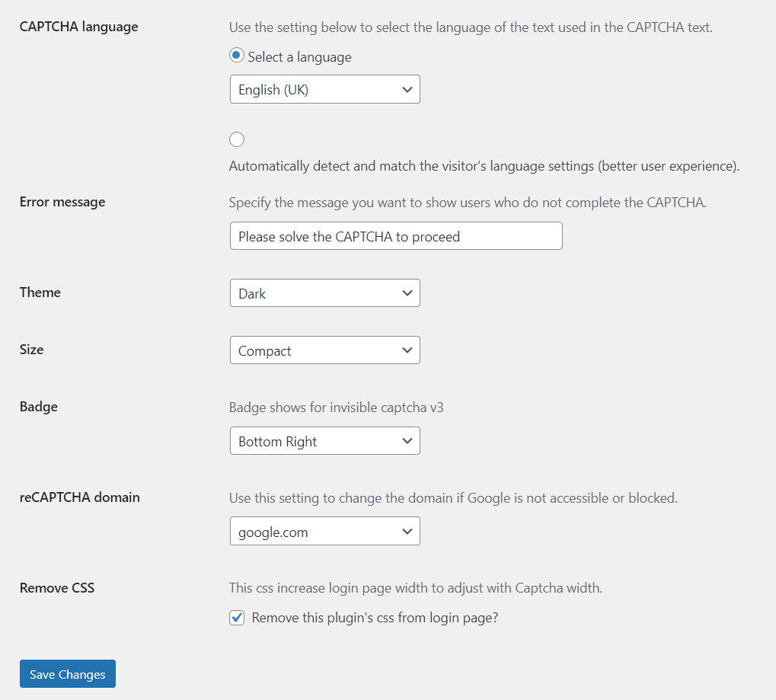Click the chevron arrow on the English (UK) dropdown
776x700 pixels.
[407, 90]
